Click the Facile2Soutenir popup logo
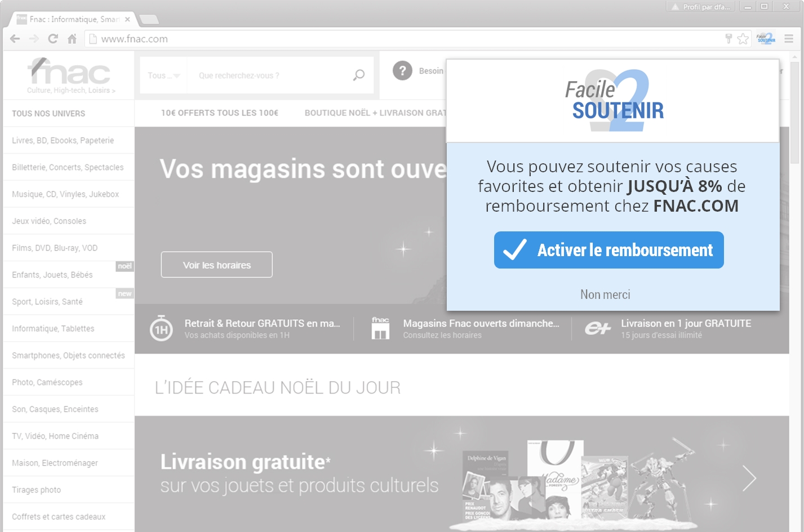 pos(614,100)
